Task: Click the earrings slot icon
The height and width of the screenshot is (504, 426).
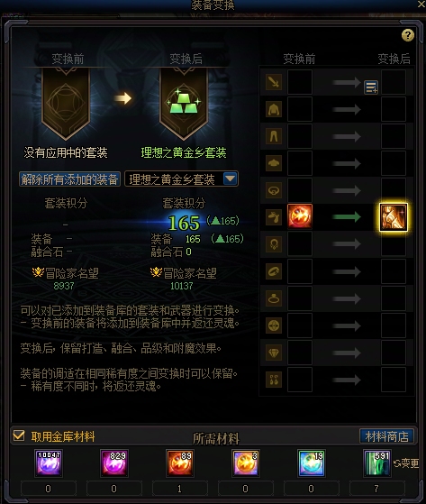Action: point(274,380)
